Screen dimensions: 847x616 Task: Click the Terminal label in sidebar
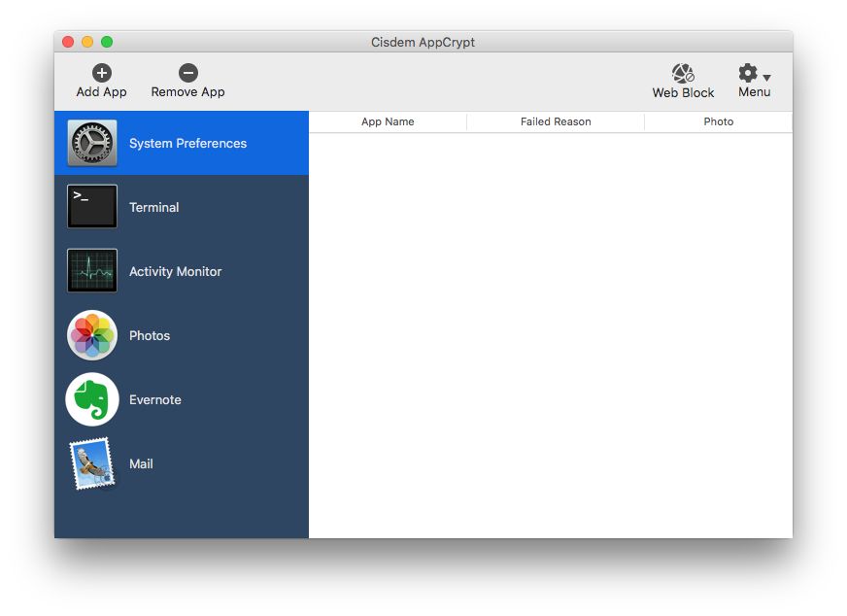(153, 208)
